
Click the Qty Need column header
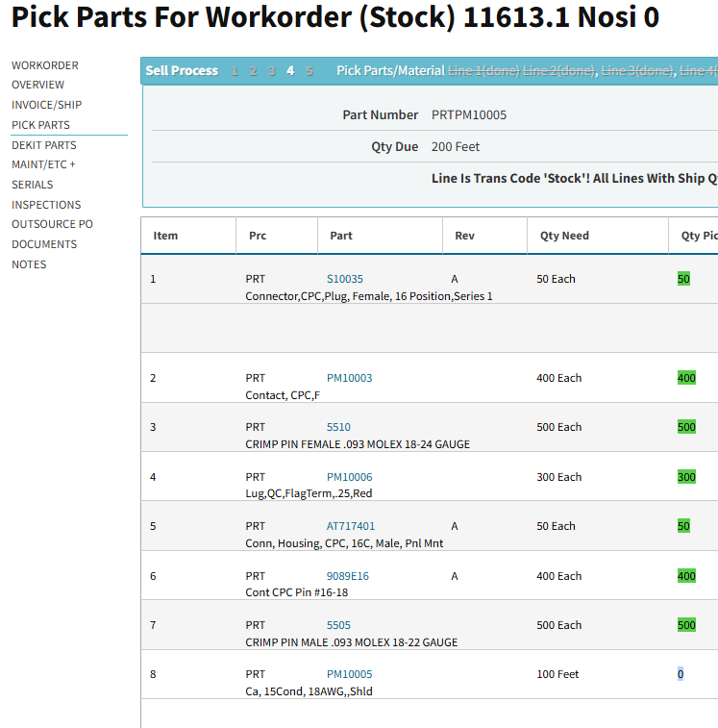click(x=564, y=236)
